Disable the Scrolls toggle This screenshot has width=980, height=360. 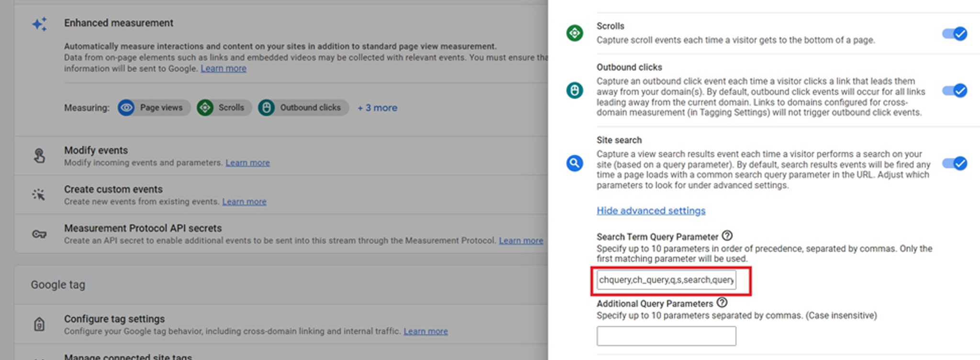(x=955, y=33)
